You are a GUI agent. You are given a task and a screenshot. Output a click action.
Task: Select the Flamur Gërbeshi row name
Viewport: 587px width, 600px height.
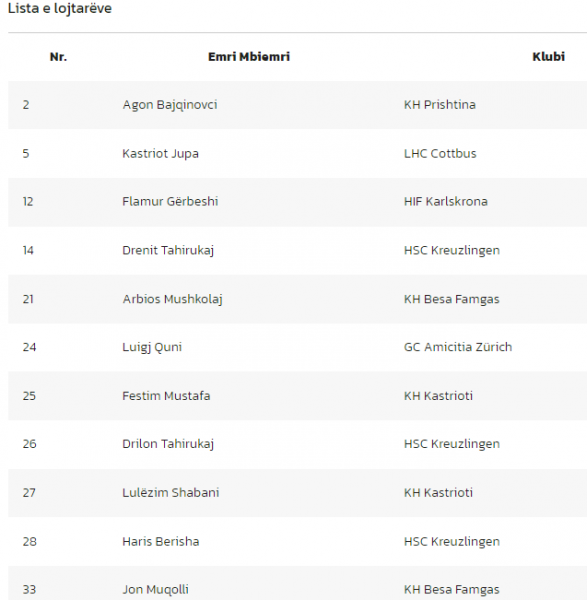click(170, 202)
